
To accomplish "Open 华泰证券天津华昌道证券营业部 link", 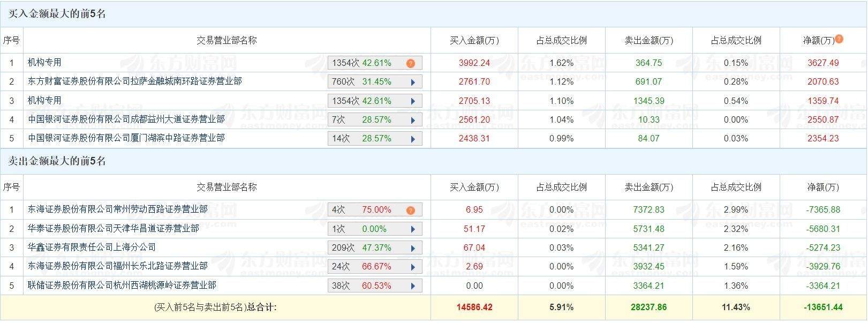I will pyautogui.click(x=113, y=229).
